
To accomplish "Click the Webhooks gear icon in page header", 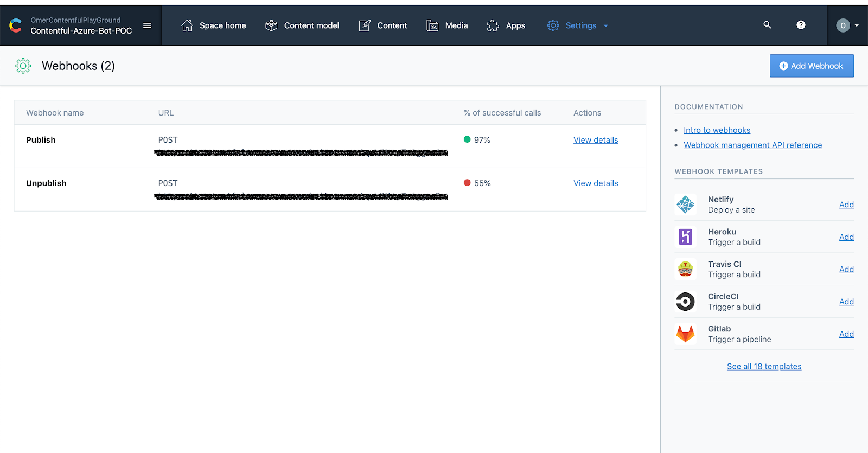I will tap(23, 66).
